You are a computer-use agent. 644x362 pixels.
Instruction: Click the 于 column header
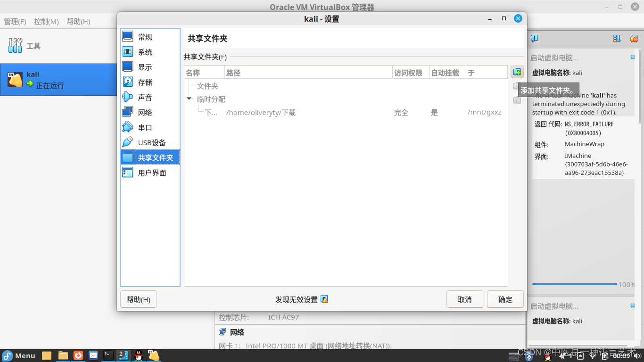coord(487,73)
